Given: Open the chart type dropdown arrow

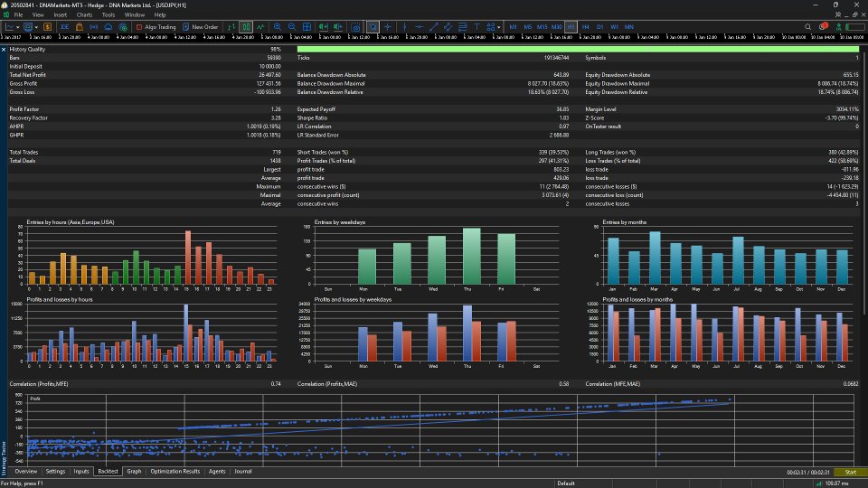Looking at the screenshot, I should (18, 27).
